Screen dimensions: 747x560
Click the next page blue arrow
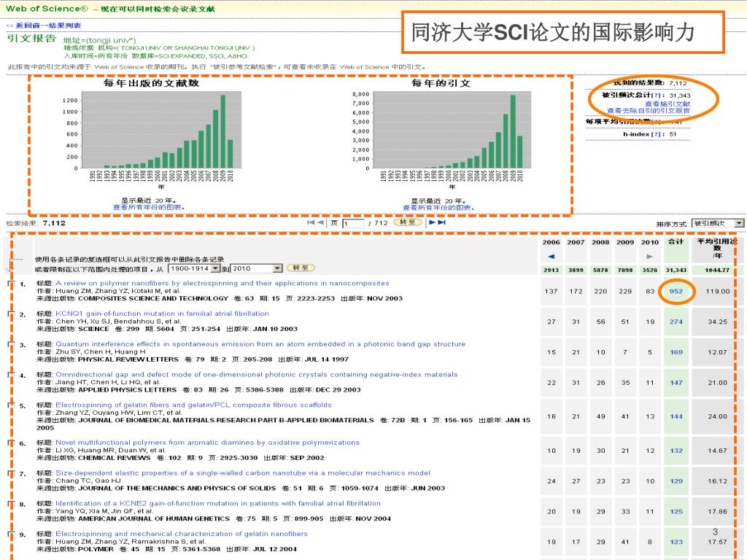coord(432,222)
